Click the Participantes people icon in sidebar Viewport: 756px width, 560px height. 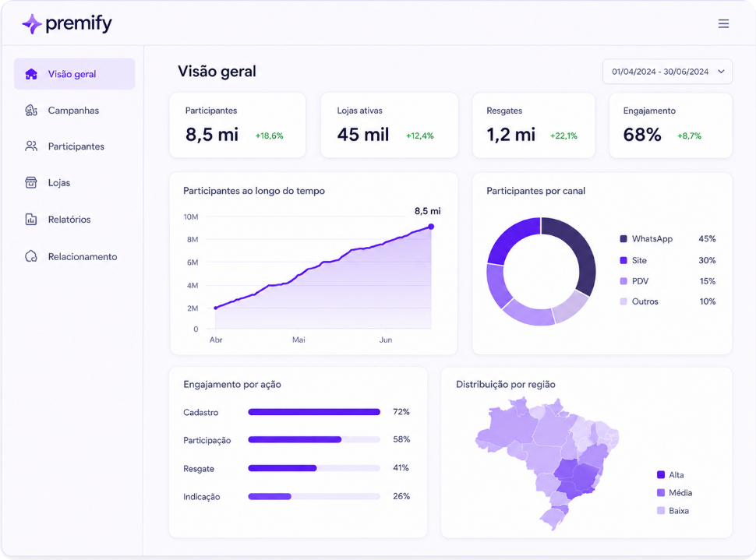[31, 146]
